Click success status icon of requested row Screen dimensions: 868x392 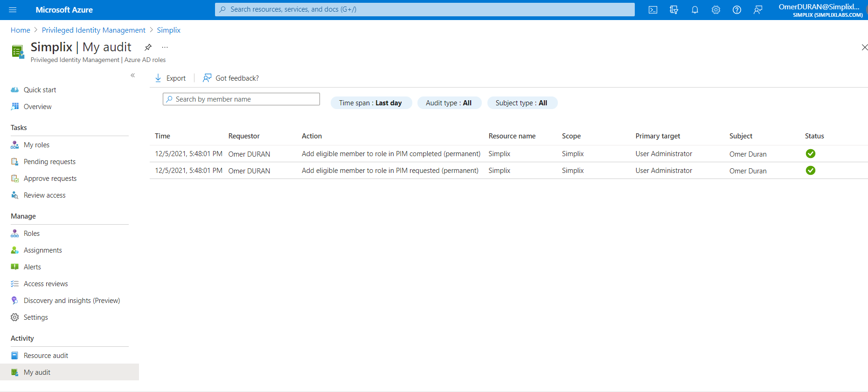[811, 171]
